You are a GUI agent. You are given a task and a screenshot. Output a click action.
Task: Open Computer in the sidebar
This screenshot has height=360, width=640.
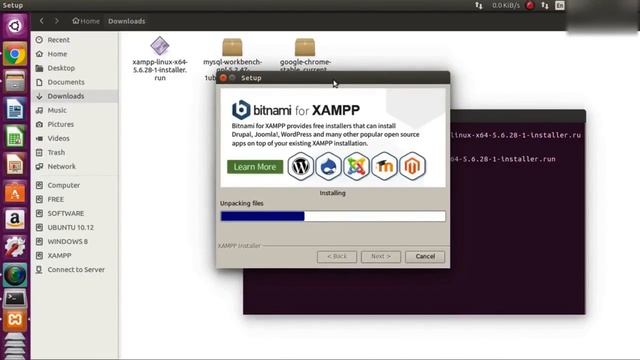[75, 185]
